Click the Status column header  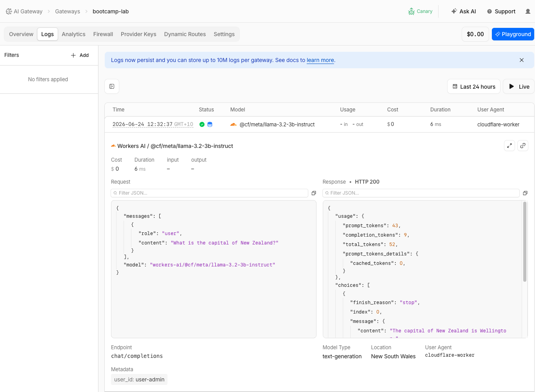(x=206, y=109)
